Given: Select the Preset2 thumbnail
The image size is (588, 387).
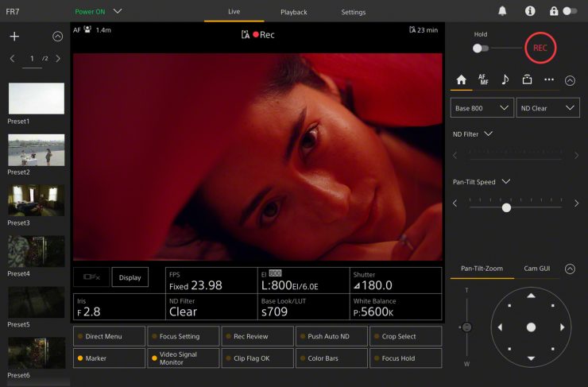Looking at the screenshot, I should coord(37,149).
